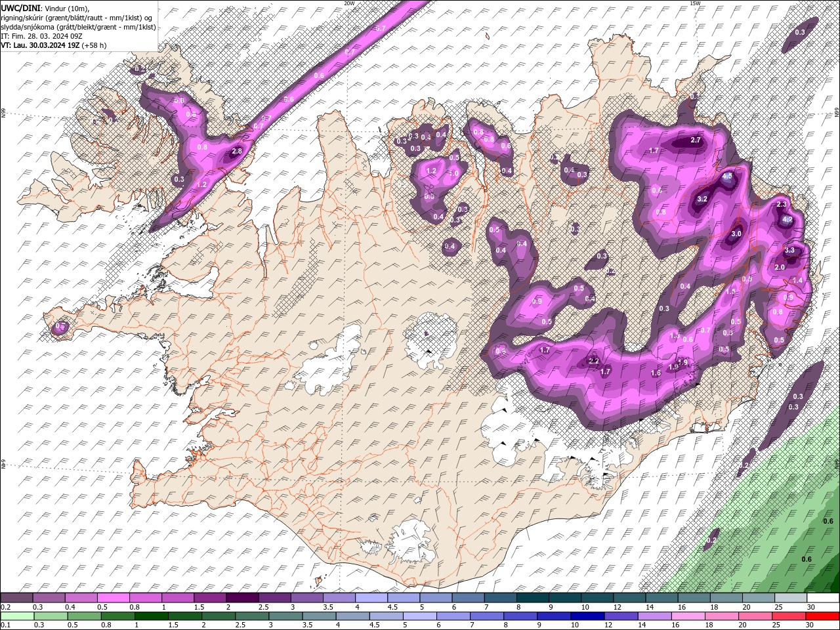Click the 2.0 snowfall value in the east
This screenshot has width=840, height=630.
coord(780,267)
